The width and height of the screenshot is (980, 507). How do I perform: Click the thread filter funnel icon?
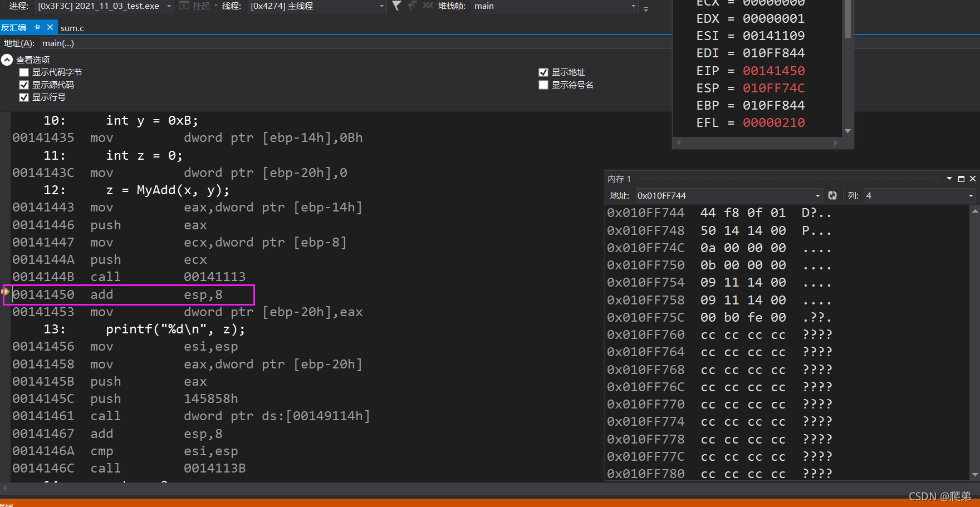pos(396,6)
